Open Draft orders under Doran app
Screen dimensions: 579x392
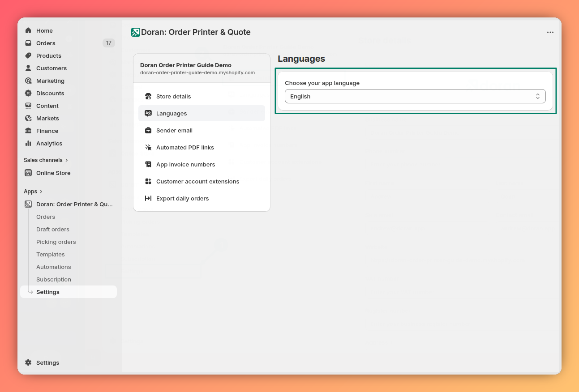(53, 229)
